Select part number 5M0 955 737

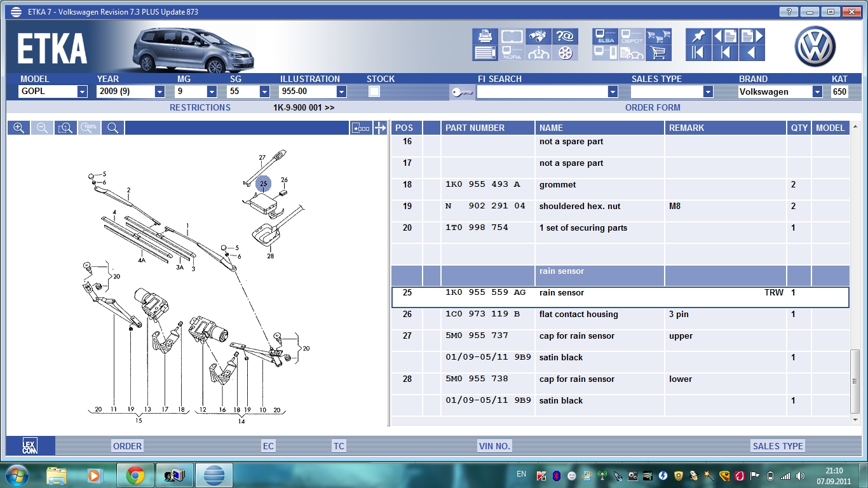pos(477,336)
